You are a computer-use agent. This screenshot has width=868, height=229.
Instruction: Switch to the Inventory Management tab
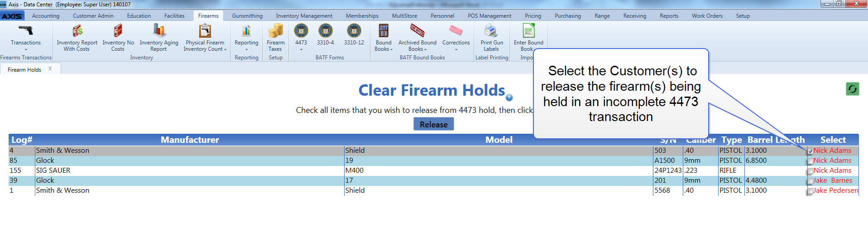304,16
